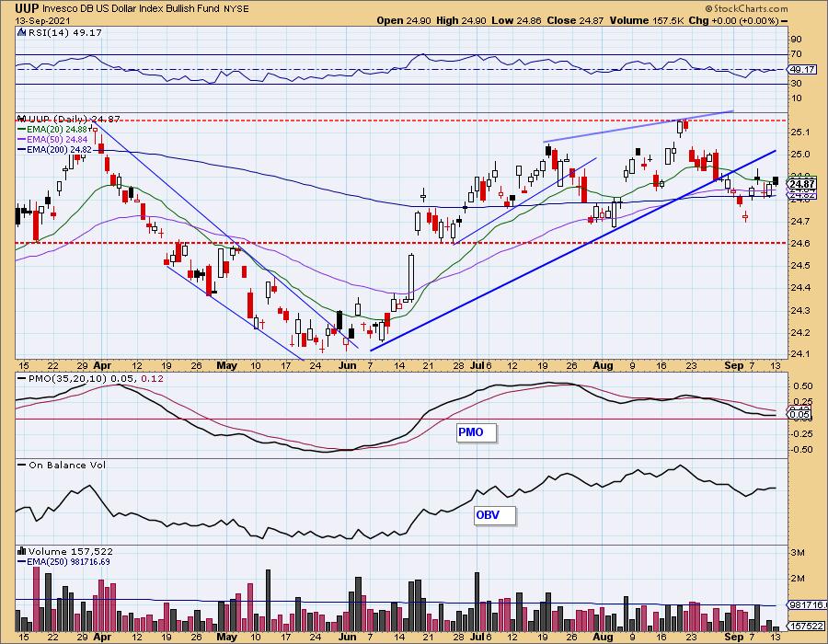Select the EMA(250) 981716.69 volume legend
828x644 pixels.
(63, 561)
